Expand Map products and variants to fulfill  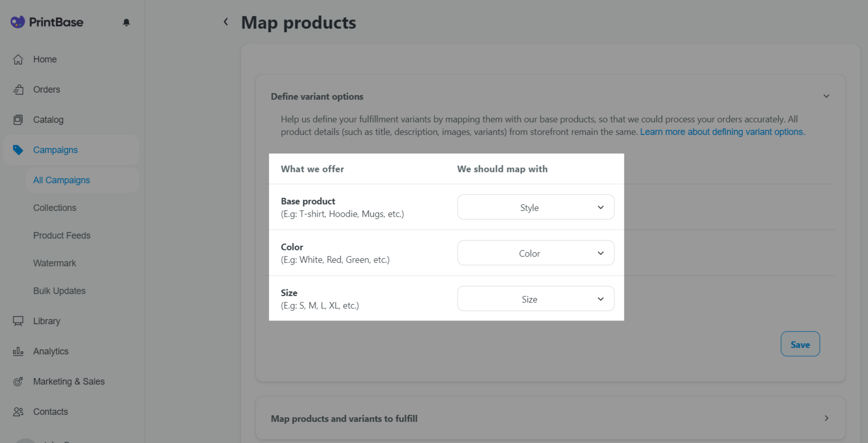pyautogui.click(x=826, y=418)
